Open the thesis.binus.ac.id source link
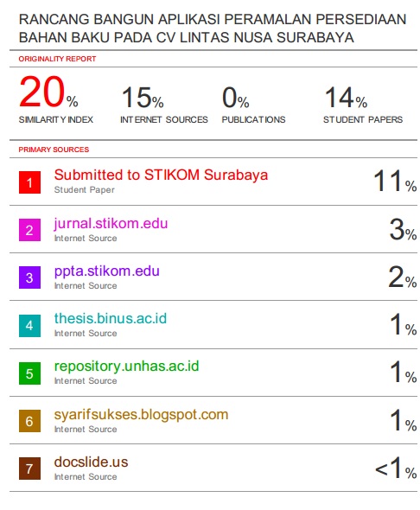The width and height of the screenshot is (420, 510). point(111,318)
